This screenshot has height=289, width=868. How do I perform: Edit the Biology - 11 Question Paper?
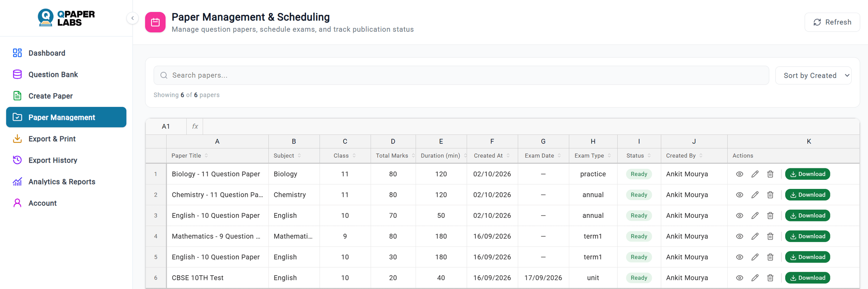[755, 174]
